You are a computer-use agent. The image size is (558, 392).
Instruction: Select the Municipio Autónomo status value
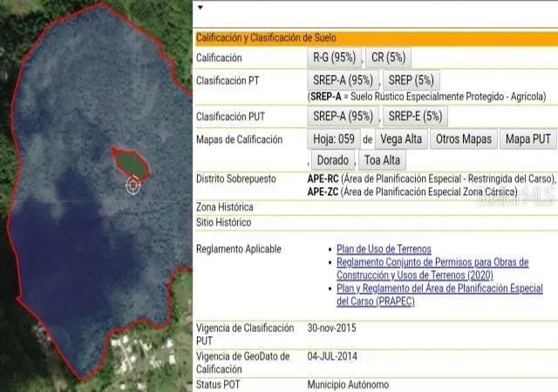[348, 384]
